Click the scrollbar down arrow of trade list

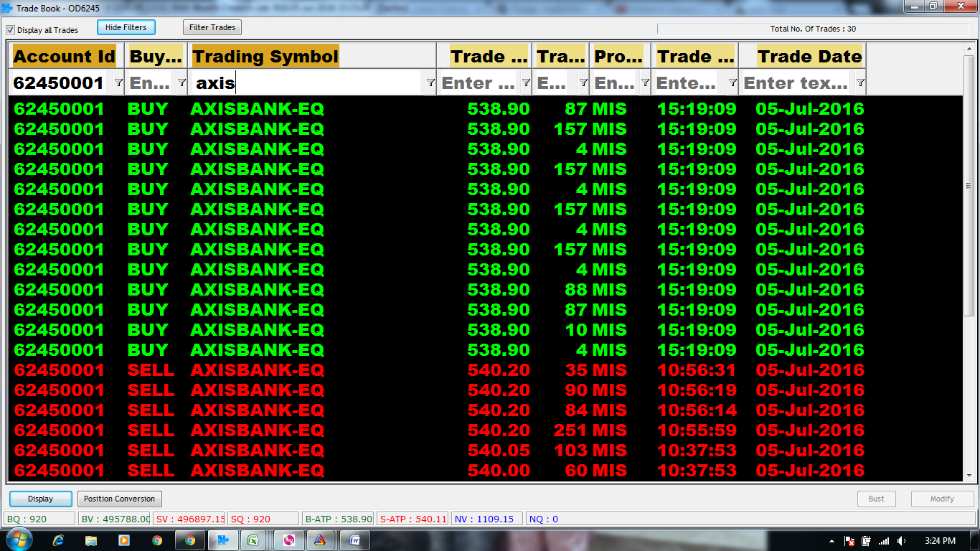tap(969, 476)
